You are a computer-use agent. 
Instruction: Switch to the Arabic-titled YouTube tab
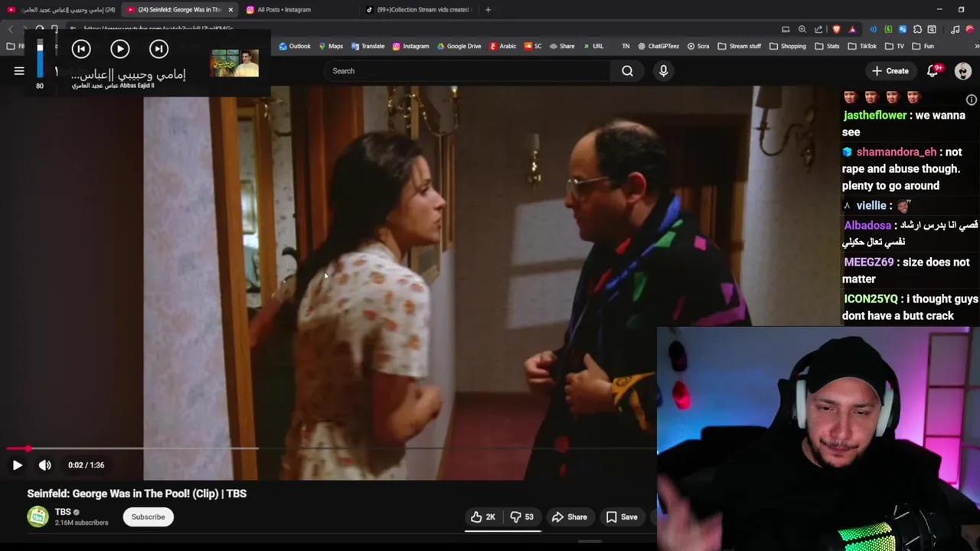(61, 10)
